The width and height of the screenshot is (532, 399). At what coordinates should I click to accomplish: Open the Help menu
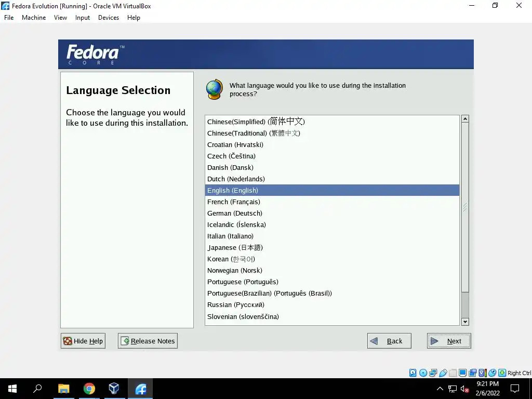pos(134,18)
